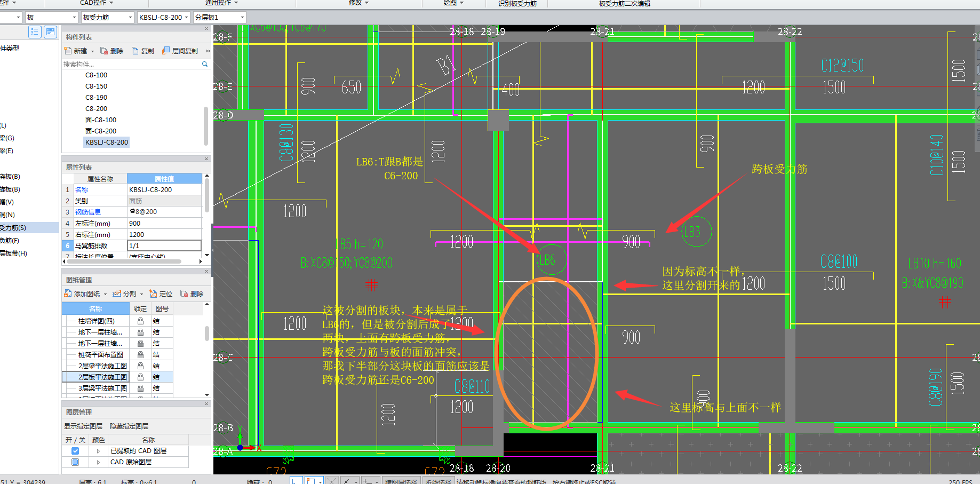Click the 构件列表 vertical scrollbar
Screen dimensions: 980x484
[x=206, y=125]
